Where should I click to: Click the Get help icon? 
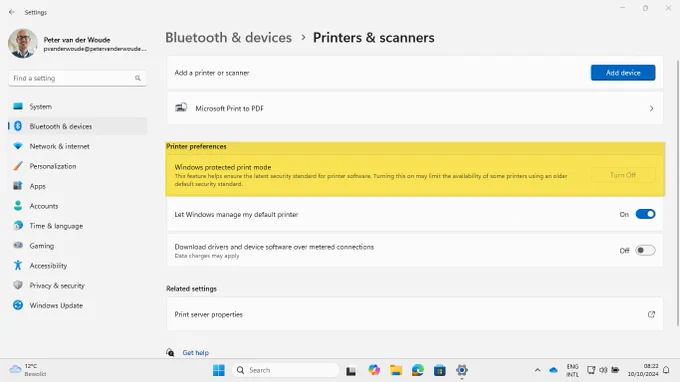pos(170,353)
